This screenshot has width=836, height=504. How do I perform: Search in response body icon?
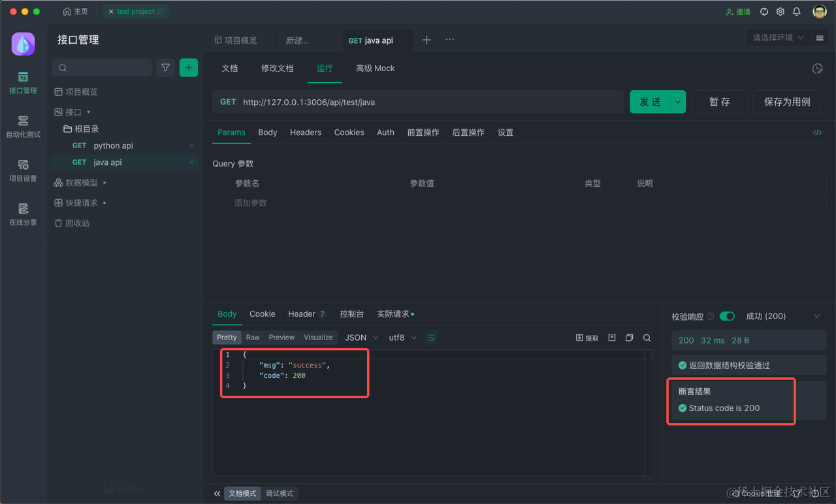647,338
